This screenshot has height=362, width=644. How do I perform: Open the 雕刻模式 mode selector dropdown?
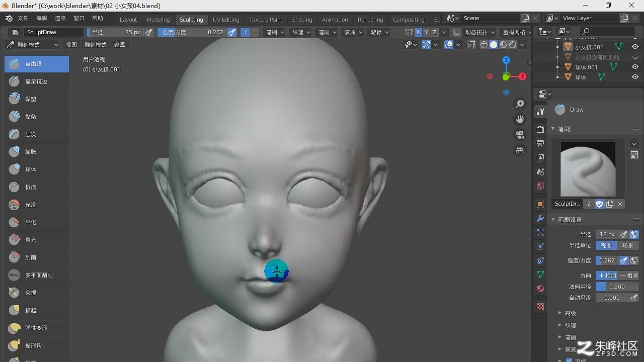(x=32, y=45)
